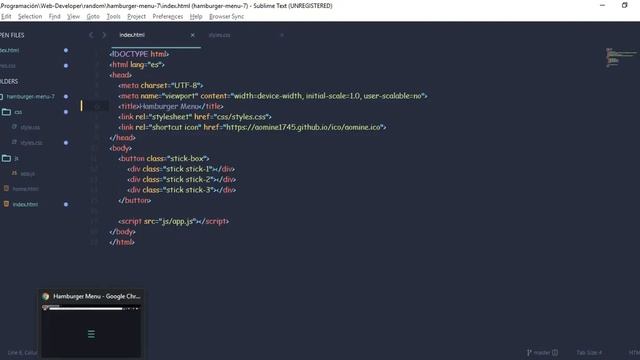The image size is (640, 360).
Task: Open the Tab Size selector in status bar
Action: point(589,352)
